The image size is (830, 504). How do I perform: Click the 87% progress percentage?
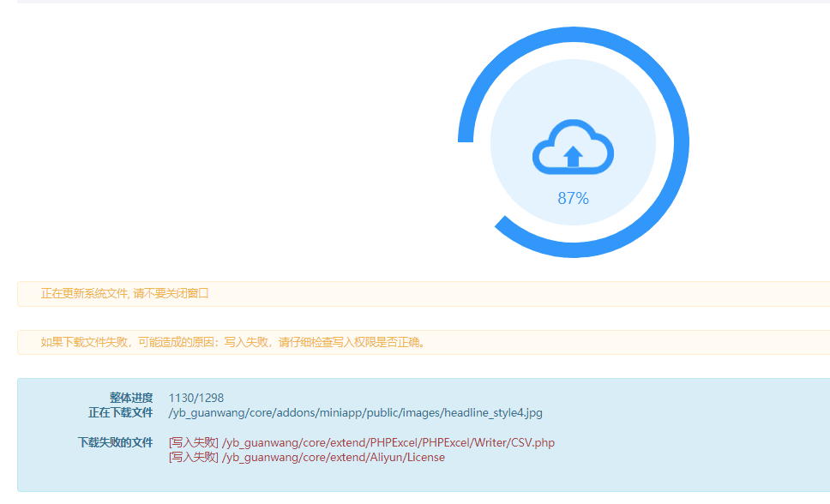574,199
